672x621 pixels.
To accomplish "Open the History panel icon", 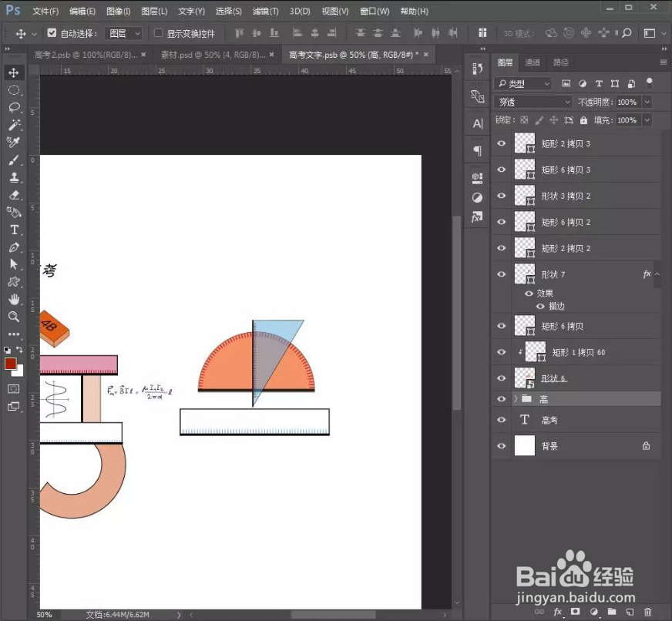I will pyautogui.click(x=478, y=69).
